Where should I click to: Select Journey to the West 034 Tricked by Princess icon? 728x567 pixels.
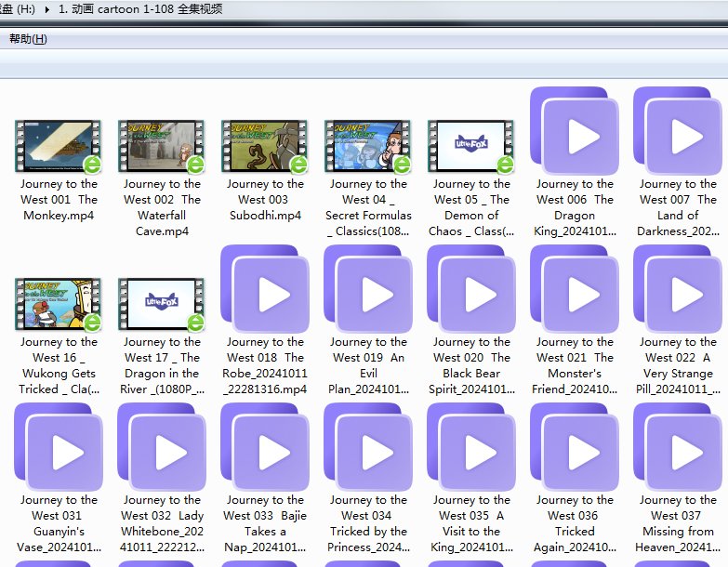coord(368,447)
